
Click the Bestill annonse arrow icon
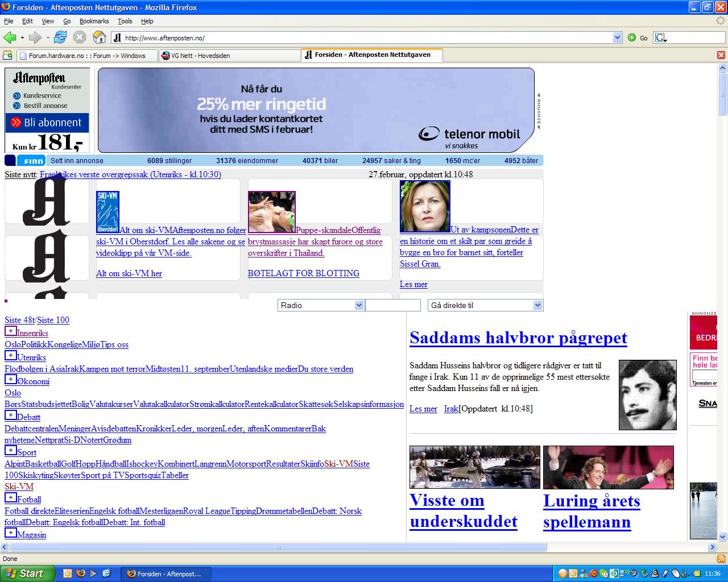[x=17, y=106]
